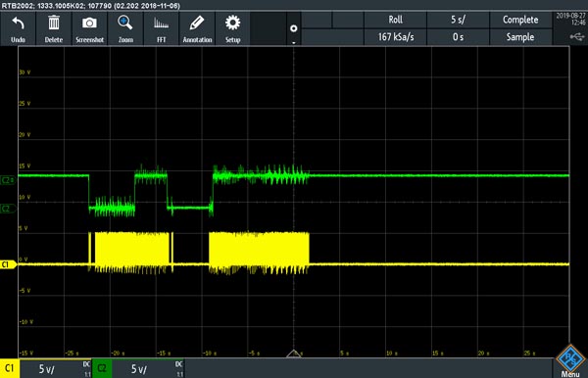Open the Setup gear menu
The image size is (588, 378).
232,23
